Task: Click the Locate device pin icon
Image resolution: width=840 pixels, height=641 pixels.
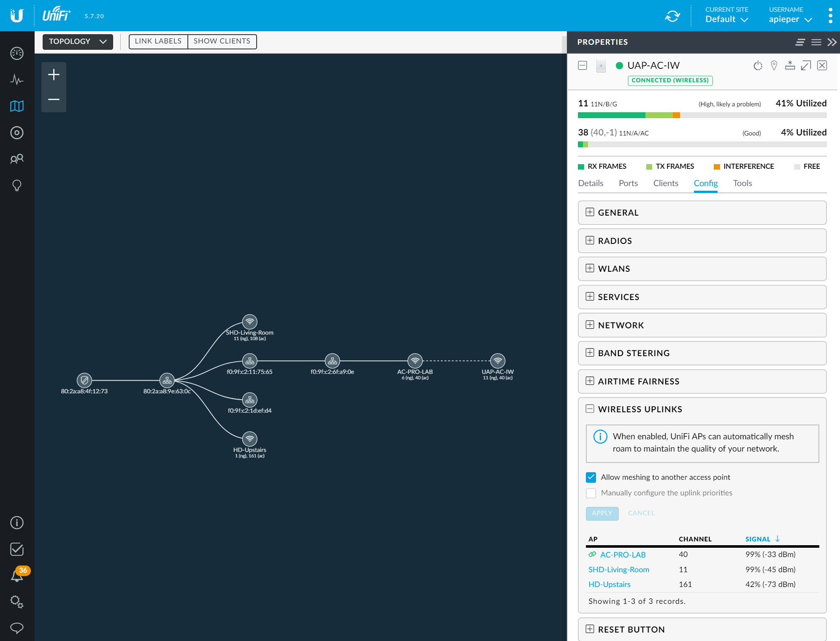Action: point(774,65)
